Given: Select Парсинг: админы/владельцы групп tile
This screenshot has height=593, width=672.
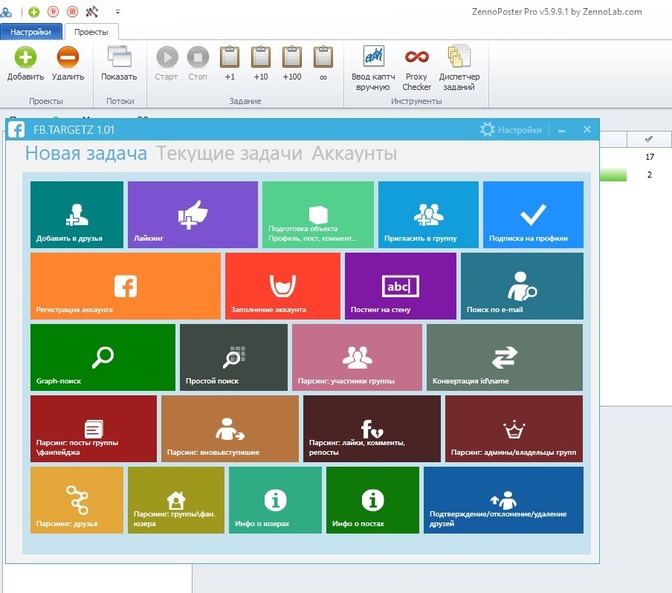Looking at the screenshot, I should [x=514, y=429].
